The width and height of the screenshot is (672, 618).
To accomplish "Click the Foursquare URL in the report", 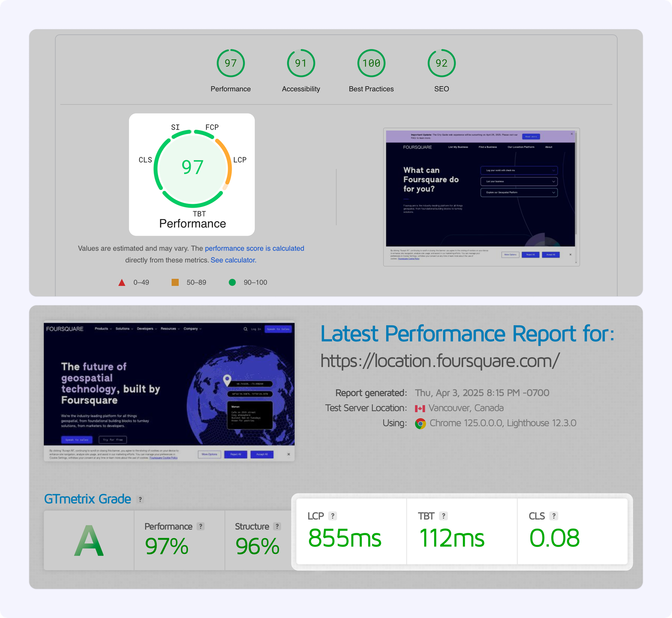I will pos(440,361).
